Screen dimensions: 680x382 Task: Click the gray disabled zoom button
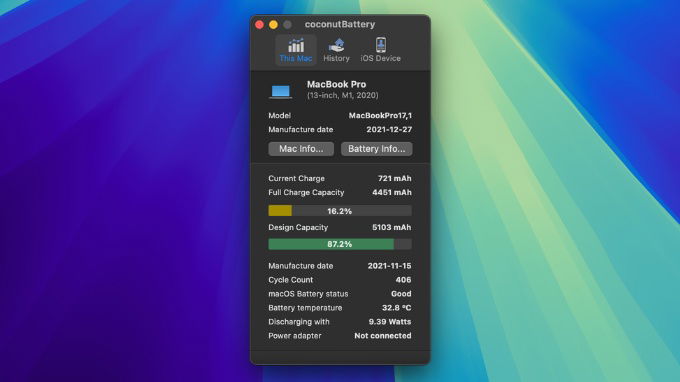287,25
